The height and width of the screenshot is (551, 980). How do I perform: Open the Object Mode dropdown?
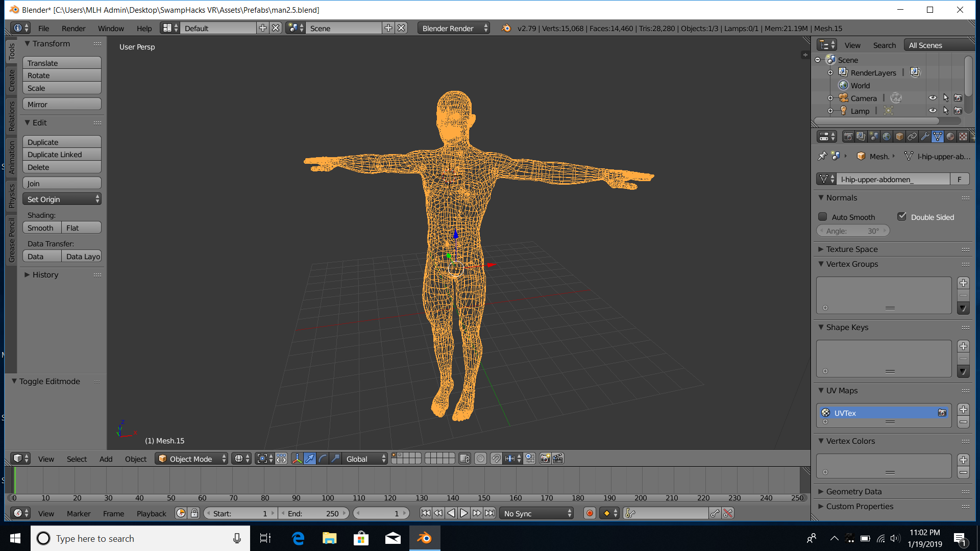click(x=191, y=459)
